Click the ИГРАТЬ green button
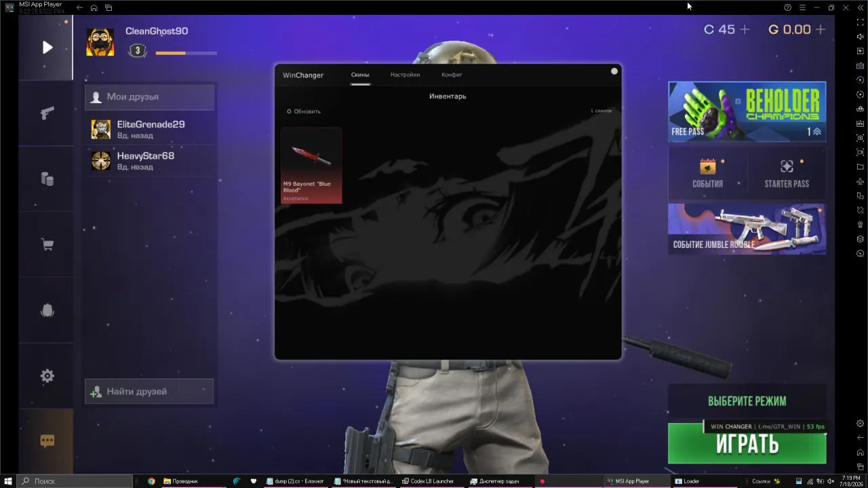Screen dimensions: 868x488 (x=747, y=444)
